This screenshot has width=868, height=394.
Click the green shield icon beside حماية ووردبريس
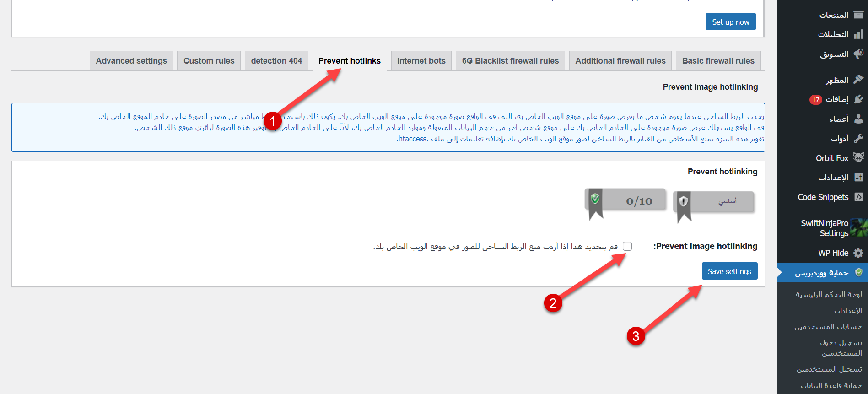[859, 272]
